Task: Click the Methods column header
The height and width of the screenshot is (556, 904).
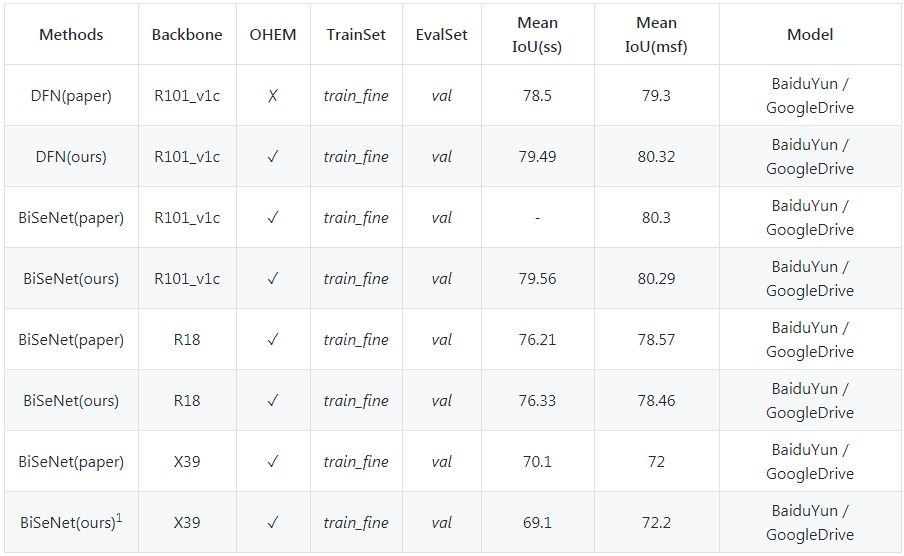Action: [71, 34]
